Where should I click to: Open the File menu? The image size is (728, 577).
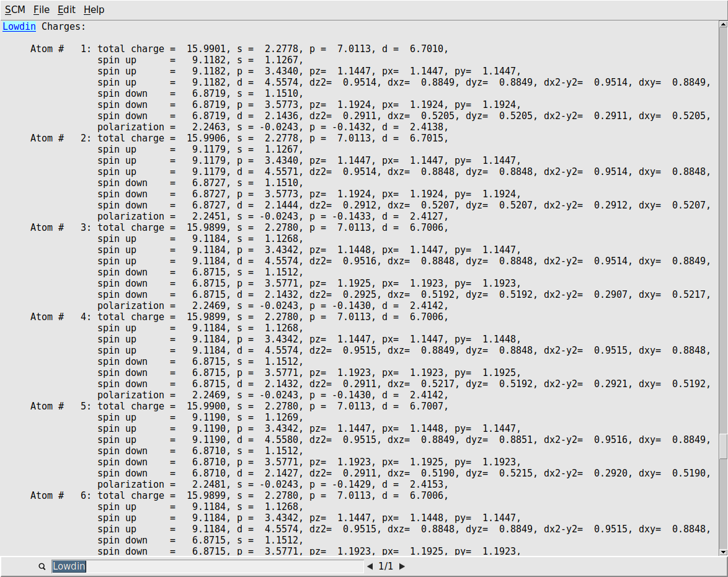(x=42, y=10)
